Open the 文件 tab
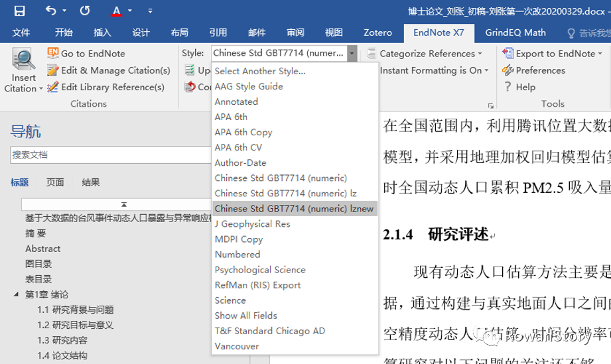The height and width of the screenshot is (364, 611). [21, 32]
